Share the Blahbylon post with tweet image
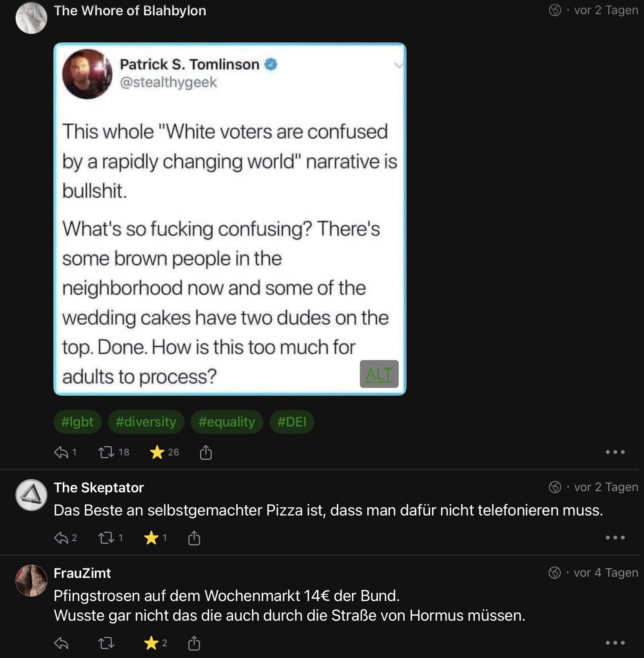This screenshot has height=658, width=644. 206,453
